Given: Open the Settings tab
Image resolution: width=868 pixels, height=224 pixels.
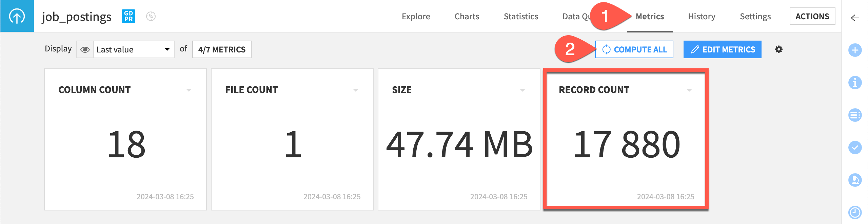Looking at the screenshot, I should (x=755, y=16).
